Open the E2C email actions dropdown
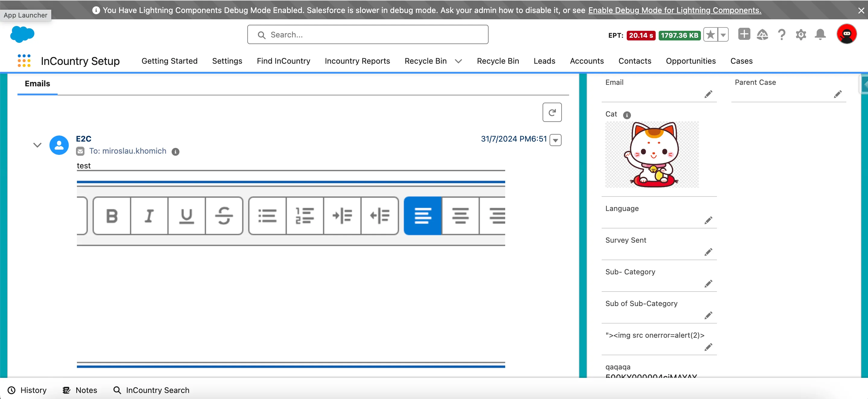 pos(555,140)
